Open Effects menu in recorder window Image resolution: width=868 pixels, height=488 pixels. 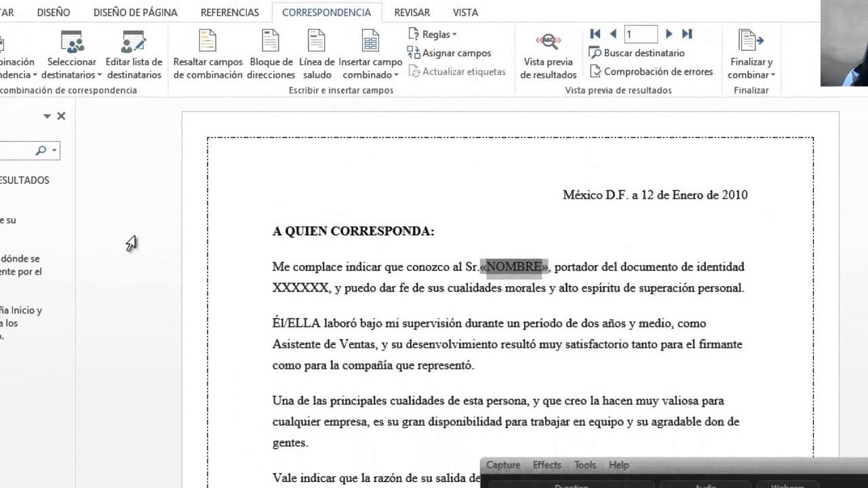click(x=547, y=465)
